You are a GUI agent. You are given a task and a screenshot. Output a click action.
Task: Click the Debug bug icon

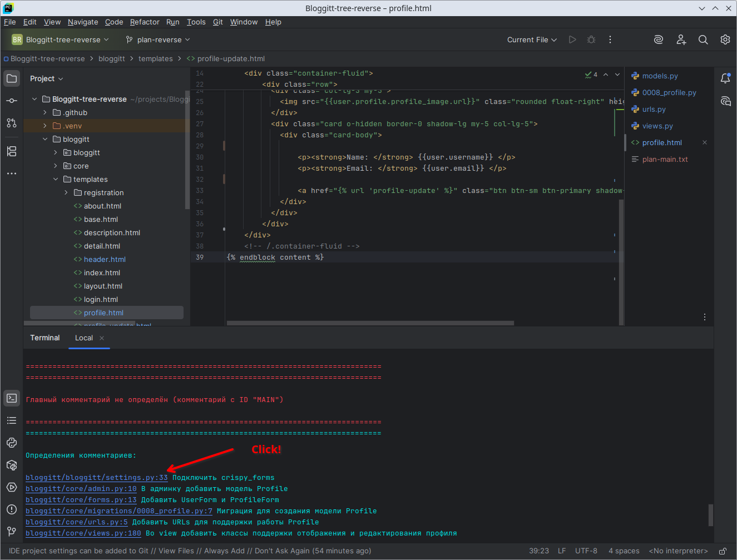click(x=591, y=39)
